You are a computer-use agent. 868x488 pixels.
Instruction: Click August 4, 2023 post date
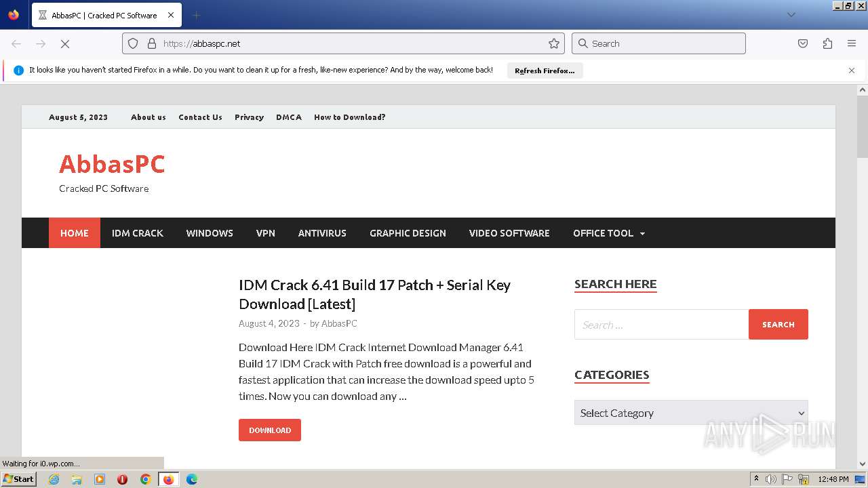(x=269, y=323)
